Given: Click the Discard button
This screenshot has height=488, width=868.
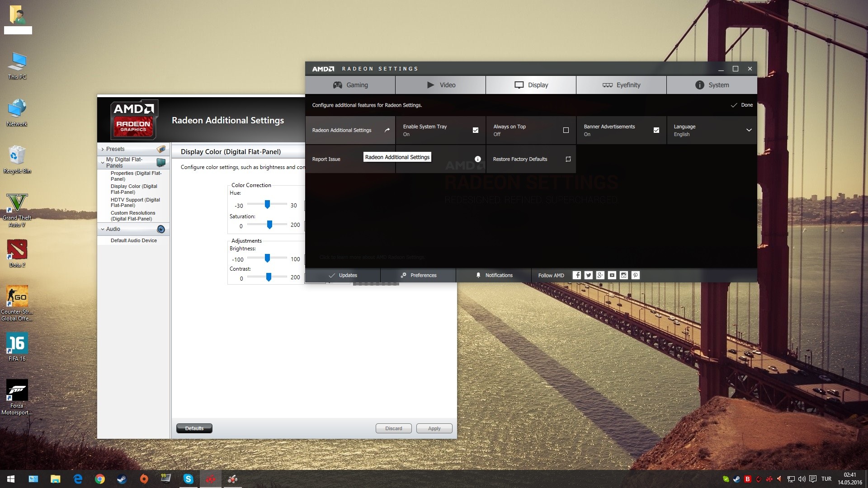Looking at the screenshot, I should tap(394, 428).
